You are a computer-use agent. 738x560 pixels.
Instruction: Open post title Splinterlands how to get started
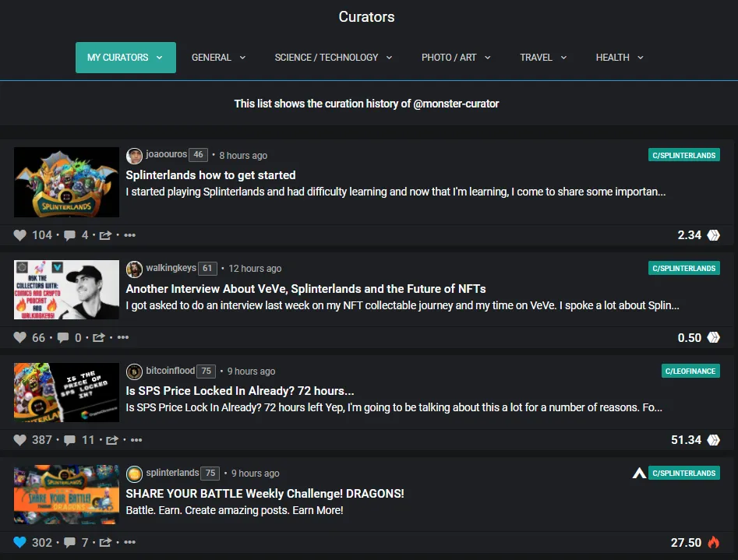coord(210,175)
